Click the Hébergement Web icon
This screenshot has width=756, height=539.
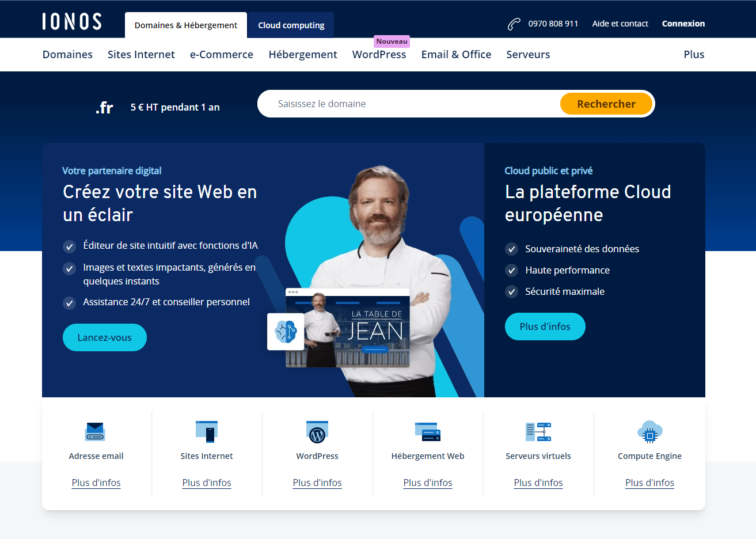point(428,431)
